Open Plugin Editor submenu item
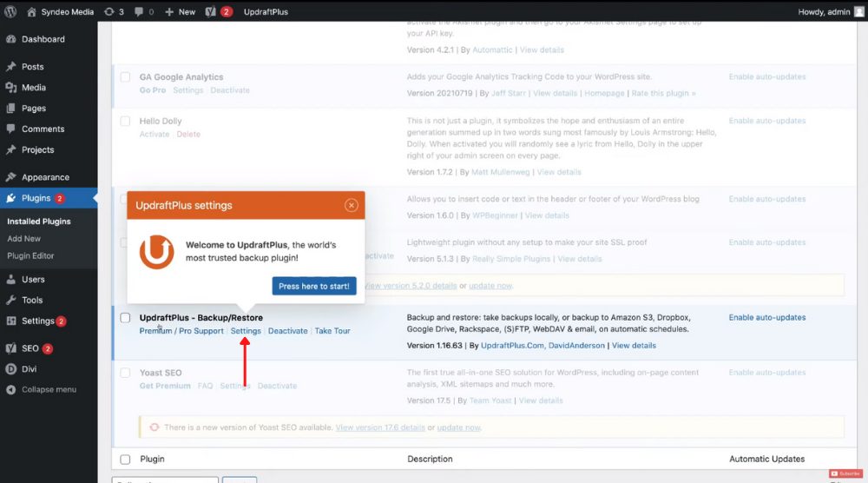Viewport: 868px width, 483px height. [x=30, y=256]
